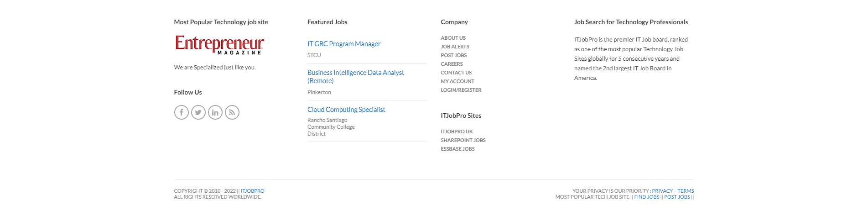868x221 pixels.
Task: Open the Privacy – Terms footer link
Action: tap(673, 191)
